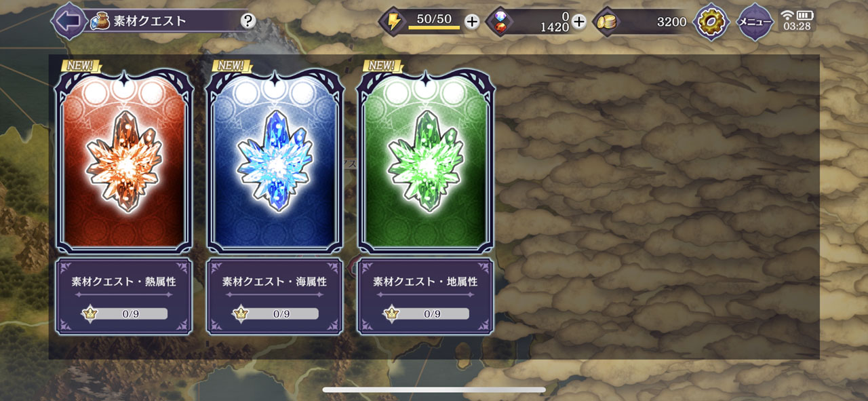The height and width of the screenshot is (401, 868).
Task: Open the help question mark icon
Action: tap(248, 21)
